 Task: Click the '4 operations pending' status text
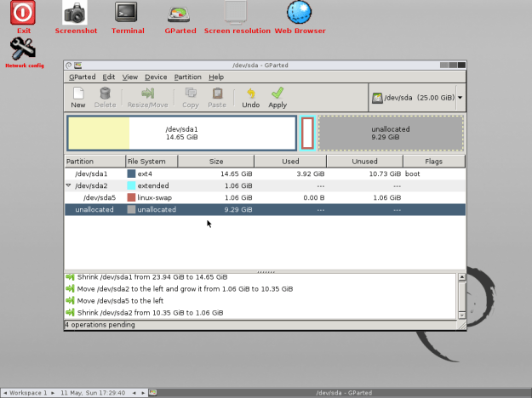(100, 325)
